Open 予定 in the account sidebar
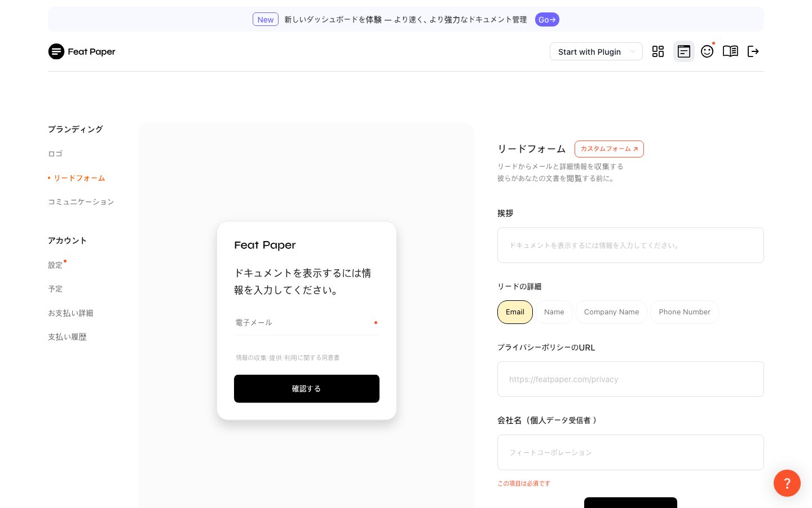 pos(55,288)
